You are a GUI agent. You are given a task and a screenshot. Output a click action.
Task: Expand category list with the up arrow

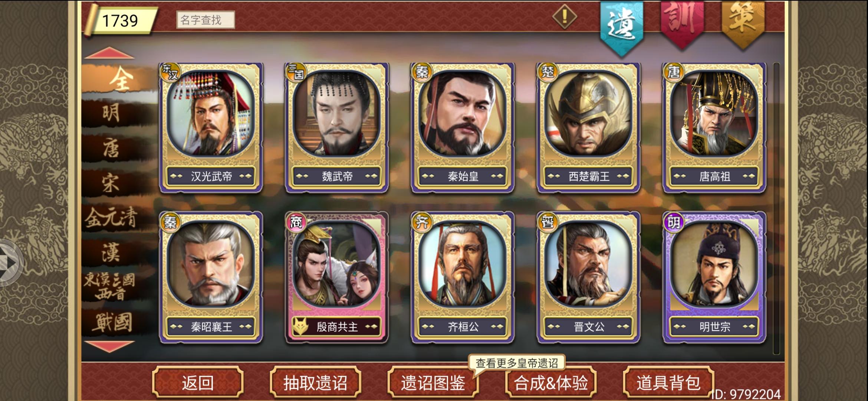point(109,53)
